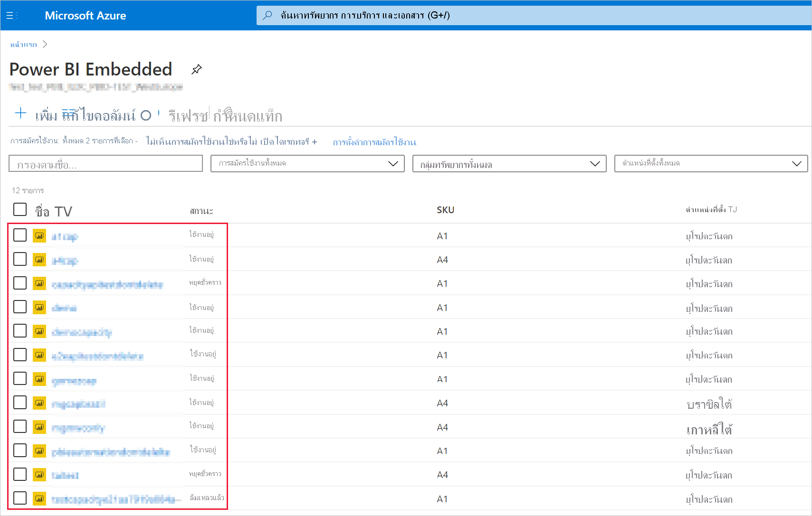Check the box for the Brazil South (บราซิลใต้) row
This screenshot has height=516, width=812.
tap(20, 403)
